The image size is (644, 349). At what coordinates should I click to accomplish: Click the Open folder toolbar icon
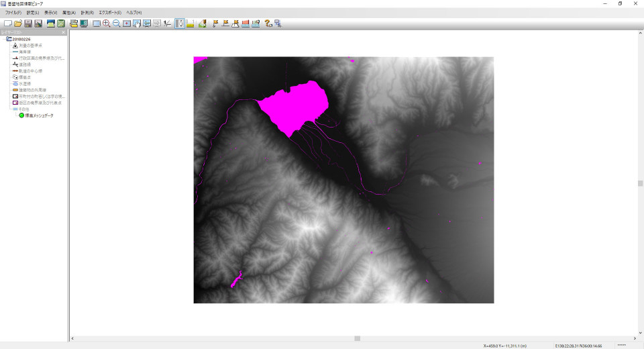click(18, 23)
